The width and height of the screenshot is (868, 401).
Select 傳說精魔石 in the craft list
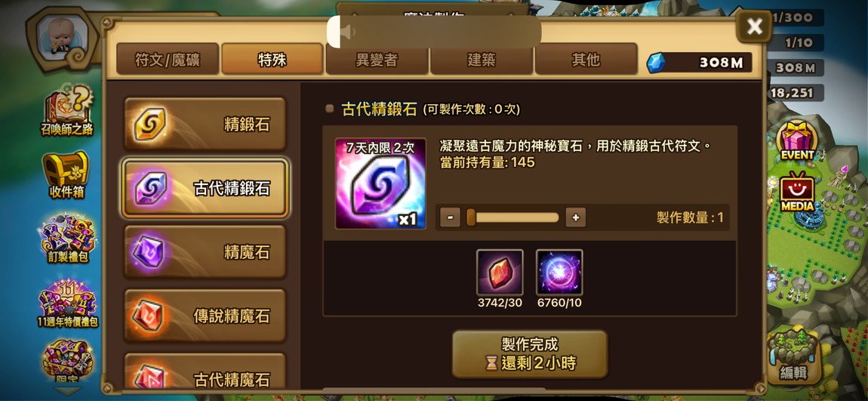(x=205, y=316)
